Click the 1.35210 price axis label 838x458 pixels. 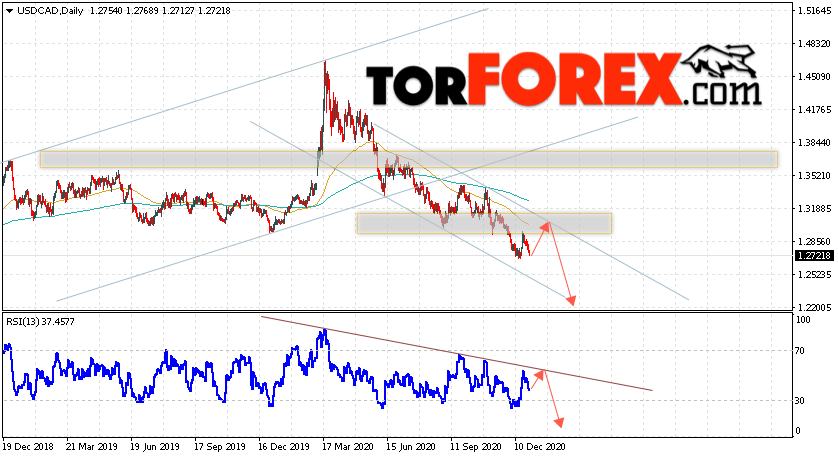click(x=814, y=175)
